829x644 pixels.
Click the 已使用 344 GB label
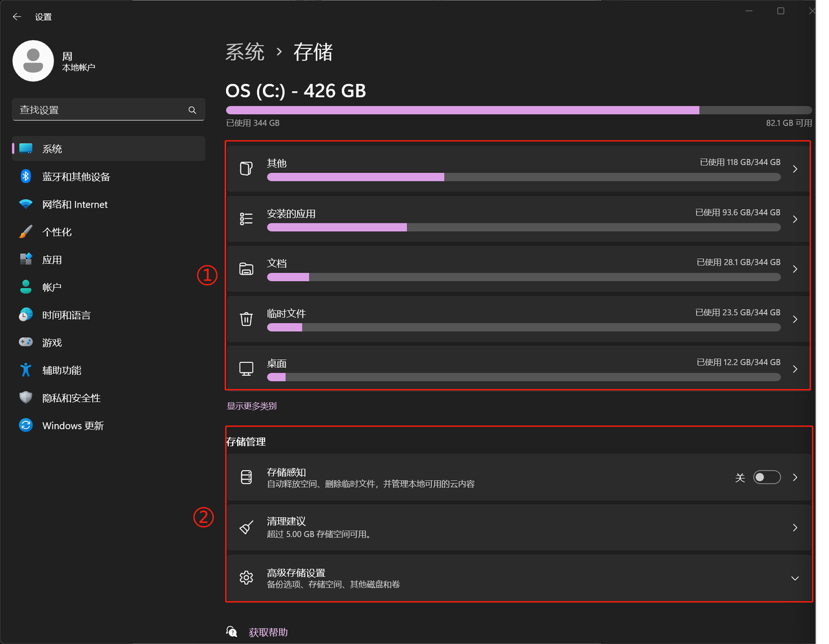point(253,123)
